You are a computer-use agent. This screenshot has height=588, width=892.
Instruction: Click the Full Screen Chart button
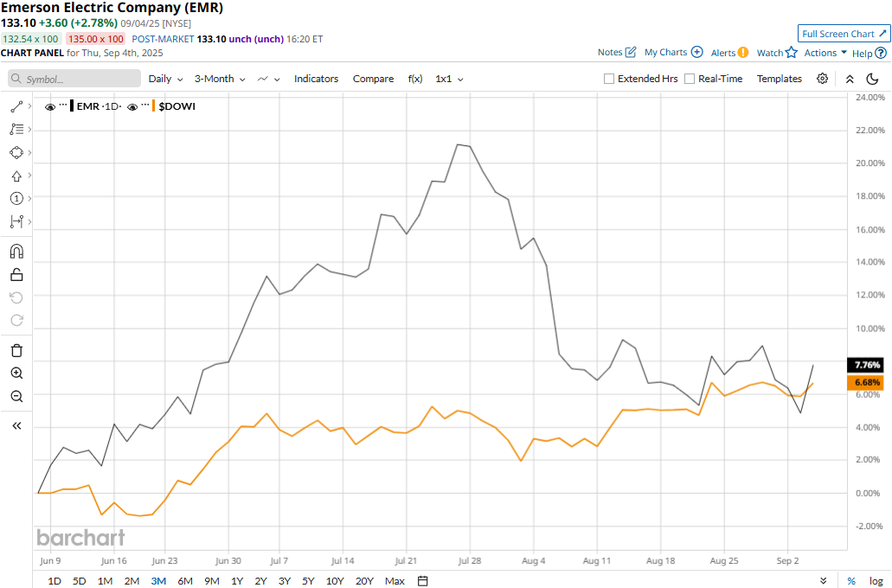click(844, 34)
